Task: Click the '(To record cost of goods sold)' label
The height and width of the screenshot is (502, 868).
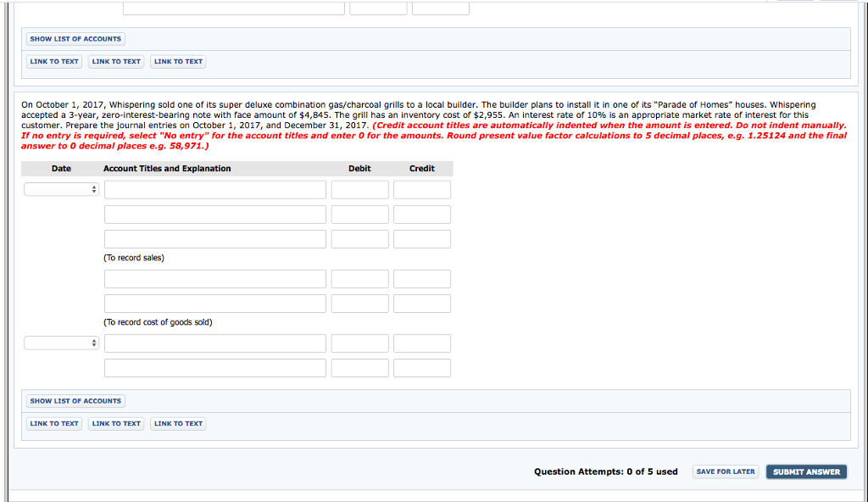Action: [158, 322]
